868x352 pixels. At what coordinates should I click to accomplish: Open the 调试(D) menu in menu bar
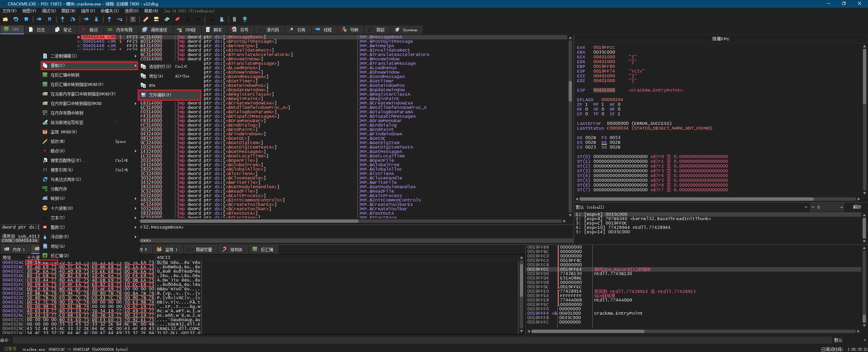click(x=48, y=11)
